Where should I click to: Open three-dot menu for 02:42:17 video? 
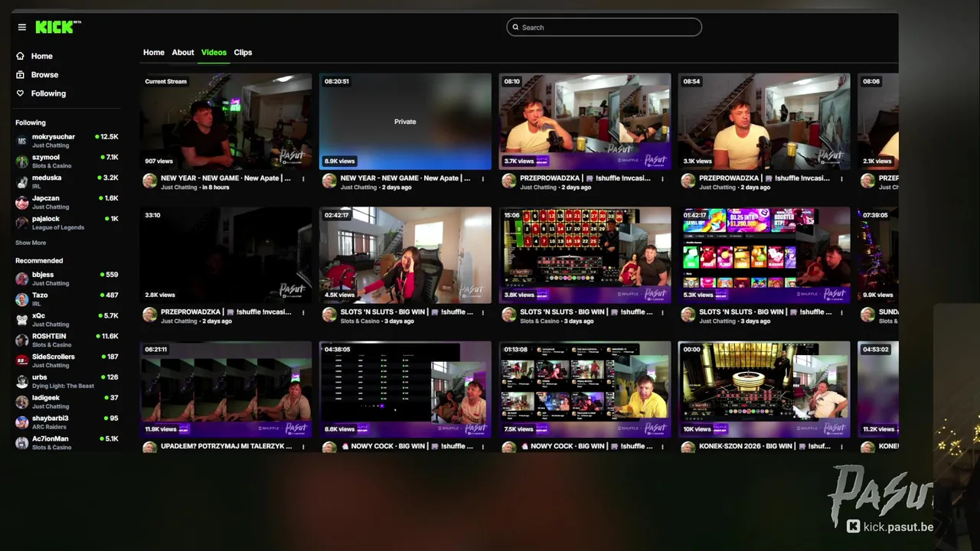[482, 313]
